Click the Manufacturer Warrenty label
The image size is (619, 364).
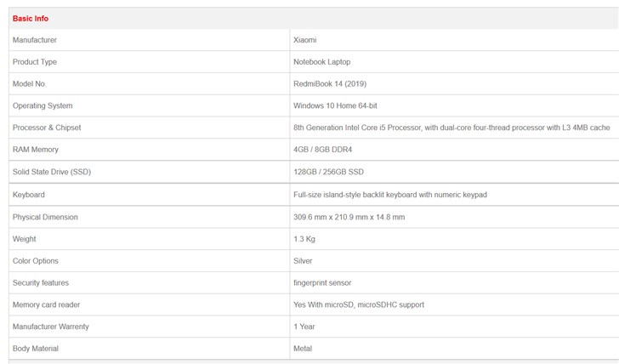coord(51,327)
